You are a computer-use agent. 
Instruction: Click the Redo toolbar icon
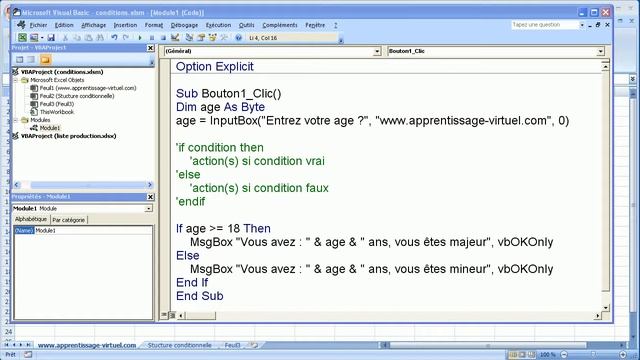point(126,38)
